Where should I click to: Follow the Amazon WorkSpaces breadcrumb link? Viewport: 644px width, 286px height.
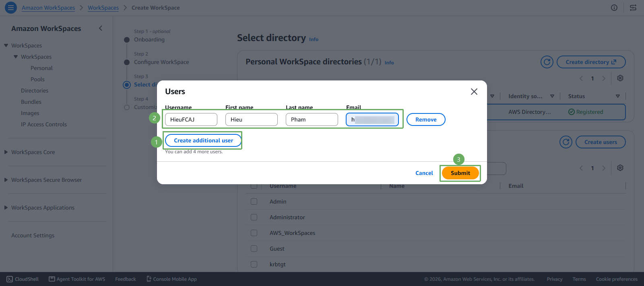(x=48, y=8)
